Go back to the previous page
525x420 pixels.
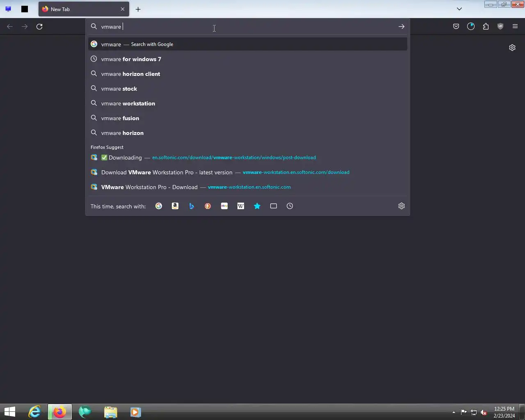(10, 27)
